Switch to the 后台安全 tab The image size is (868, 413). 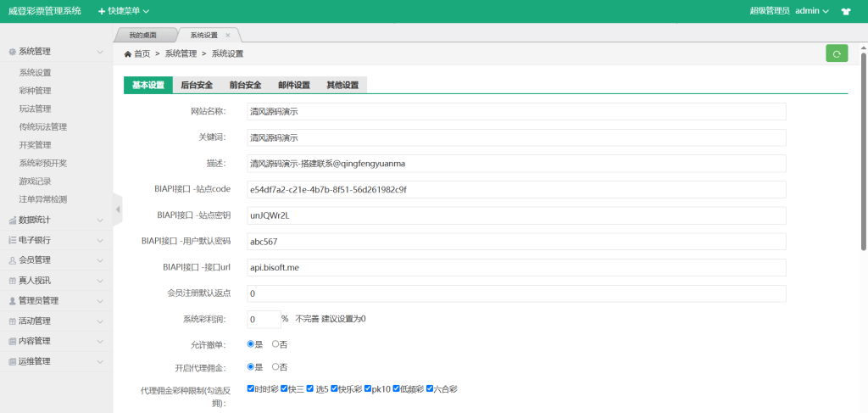(x=197, y=85)
